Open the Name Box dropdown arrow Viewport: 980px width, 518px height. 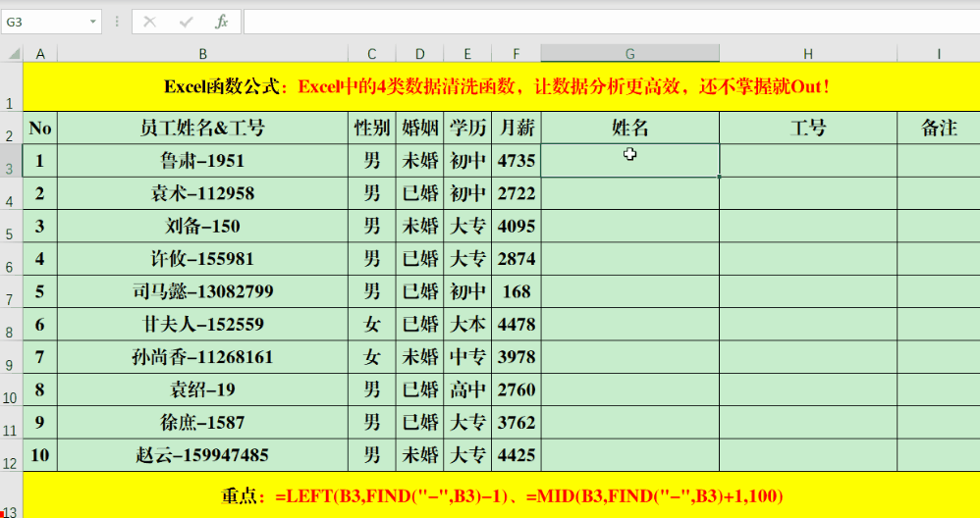[92, 22]
